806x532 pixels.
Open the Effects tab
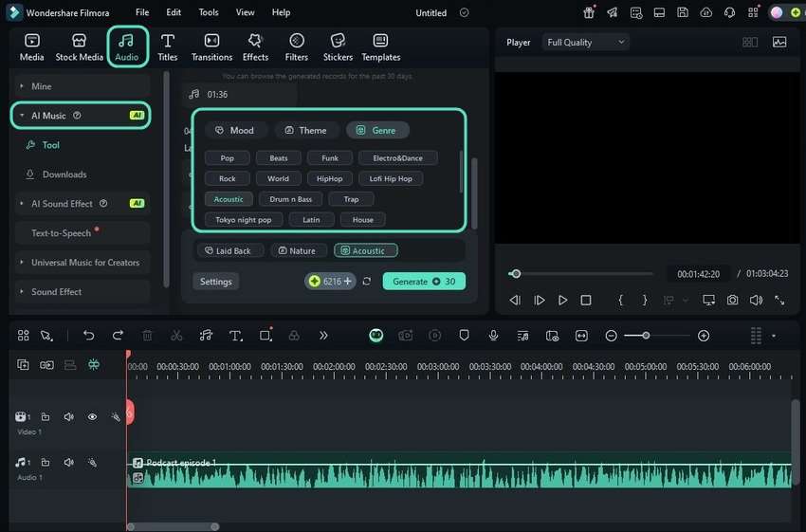pos(255,47)
